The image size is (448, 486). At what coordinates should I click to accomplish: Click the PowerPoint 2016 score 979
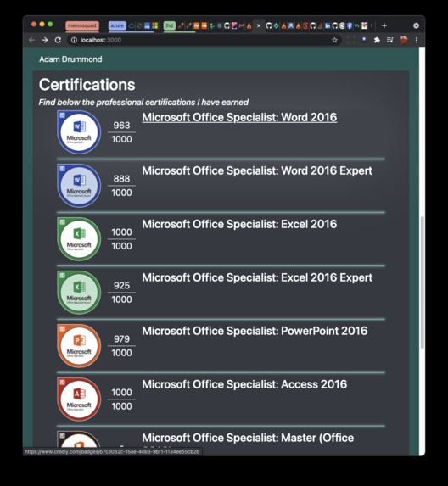pyautogui.click(x=121, y=338)
